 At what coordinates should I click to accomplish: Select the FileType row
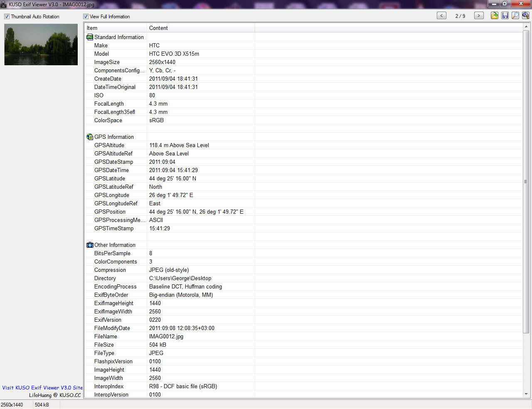pos(303,353)
